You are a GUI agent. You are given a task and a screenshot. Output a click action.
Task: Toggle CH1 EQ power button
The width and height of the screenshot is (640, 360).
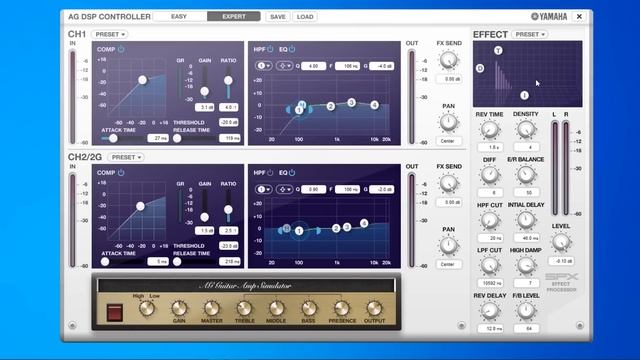click(x=292, y=49)
